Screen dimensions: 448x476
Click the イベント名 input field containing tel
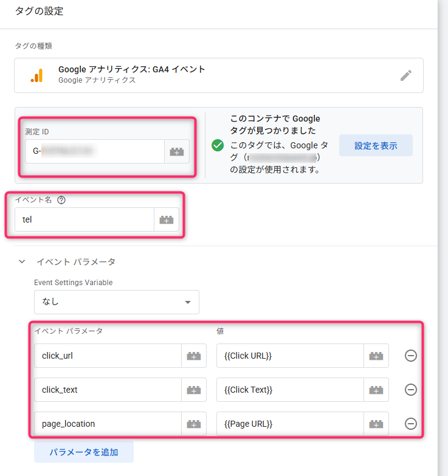85,220
